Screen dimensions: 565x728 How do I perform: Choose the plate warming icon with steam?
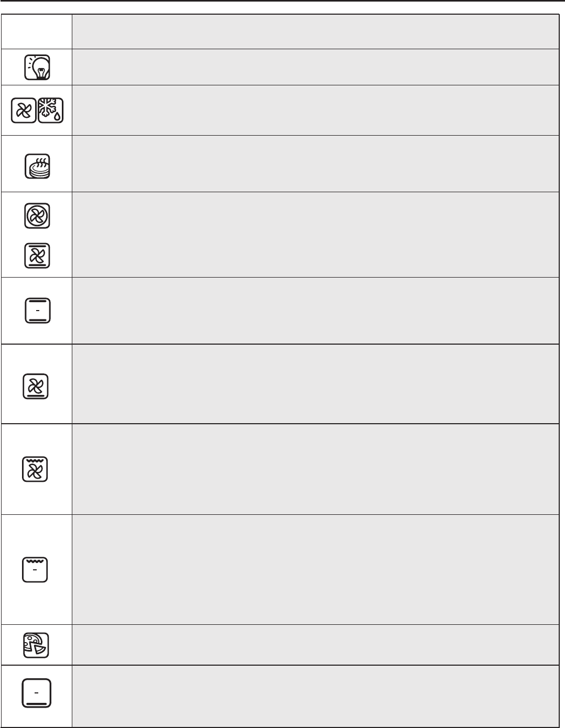click(37, 166)
